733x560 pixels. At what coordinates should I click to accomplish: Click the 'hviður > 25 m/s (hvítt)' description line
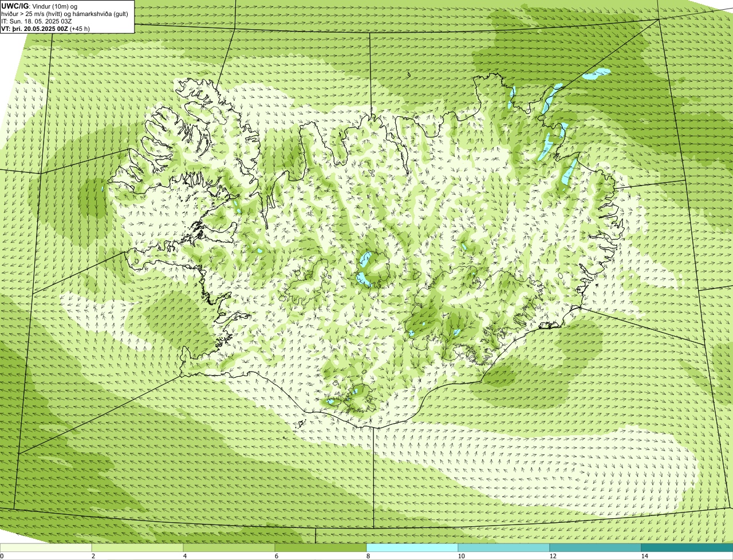coord(65,14)
